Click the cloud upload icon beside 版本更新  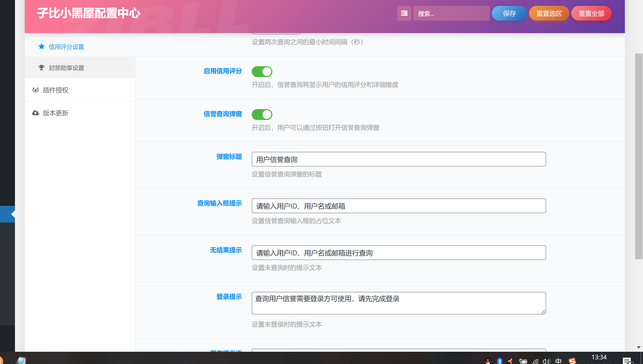coord(36,113)
